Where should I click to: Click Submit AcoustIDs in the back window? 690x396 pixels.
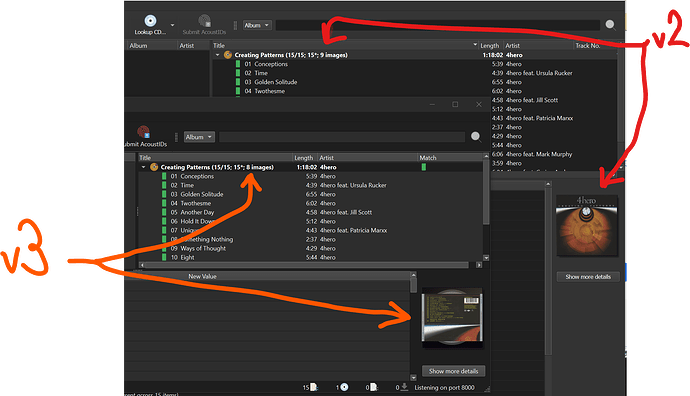pyautogui.click(x=204, y=25)
